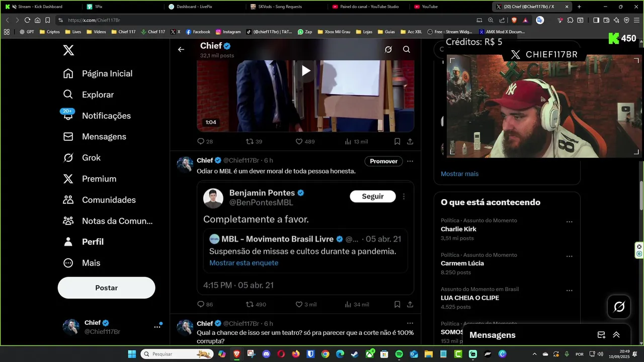
Task: Reply to the video post with 28 replies
Action: coord(205,141)
